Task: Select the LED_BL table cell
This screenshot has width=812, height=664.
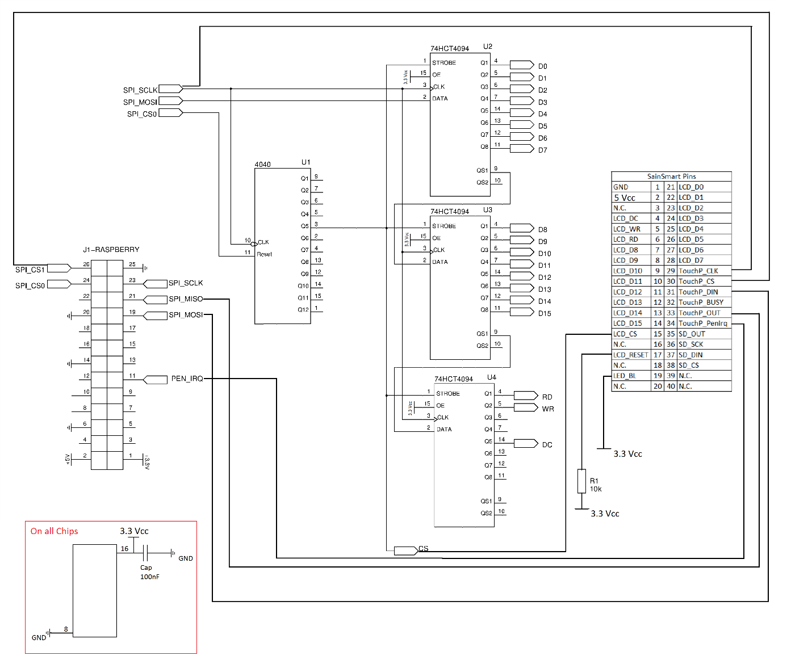Action: [x=631, y=376]
